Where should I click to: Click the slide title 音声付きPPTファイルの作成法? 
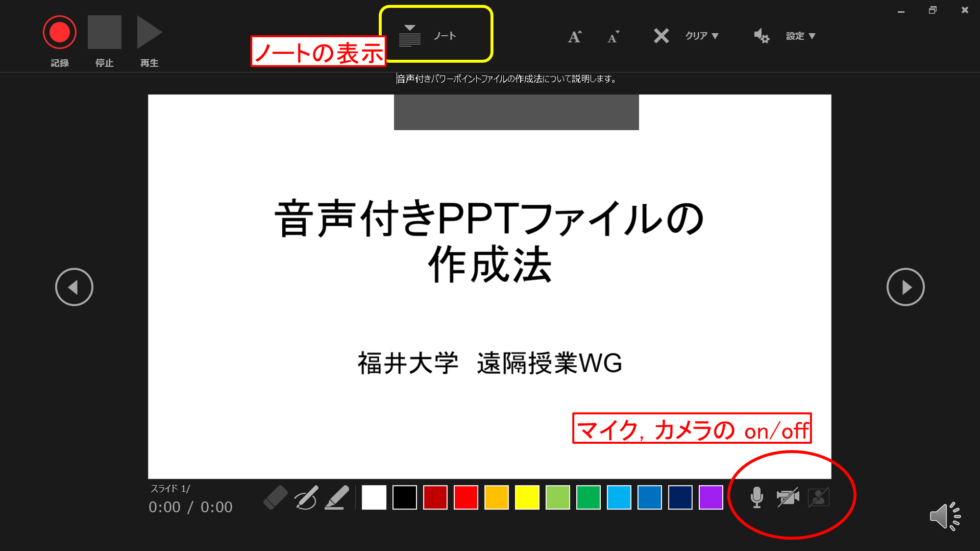pos(490,241)
